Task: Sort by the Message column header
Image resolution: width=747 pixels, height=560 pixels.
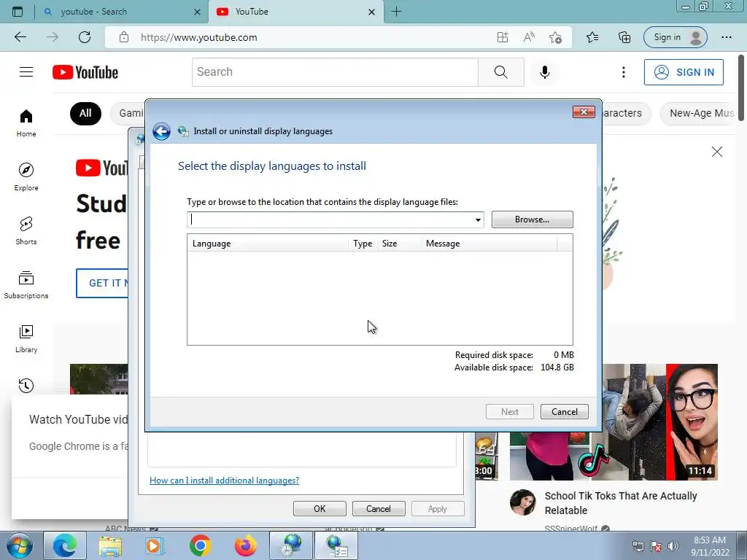Action: coord(489,244)
